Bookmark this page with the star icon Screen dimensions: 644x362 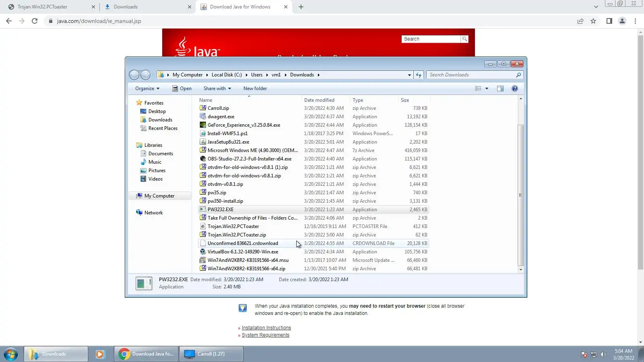click(x=593, y=21)
